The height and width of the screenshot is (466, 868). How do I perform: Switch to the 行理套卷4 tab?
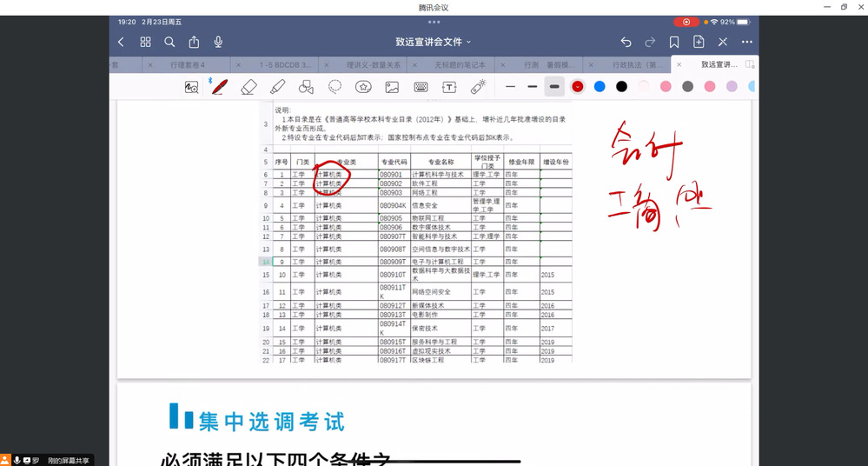[x=188, y=65]
